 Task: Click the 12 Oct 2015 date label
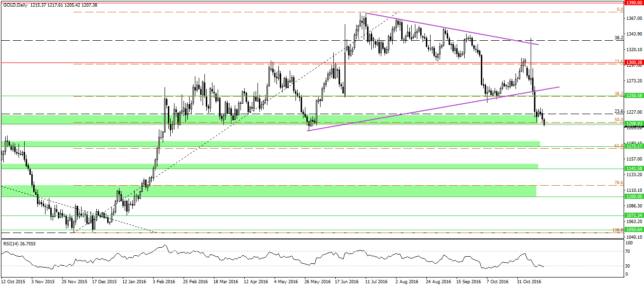13,281
